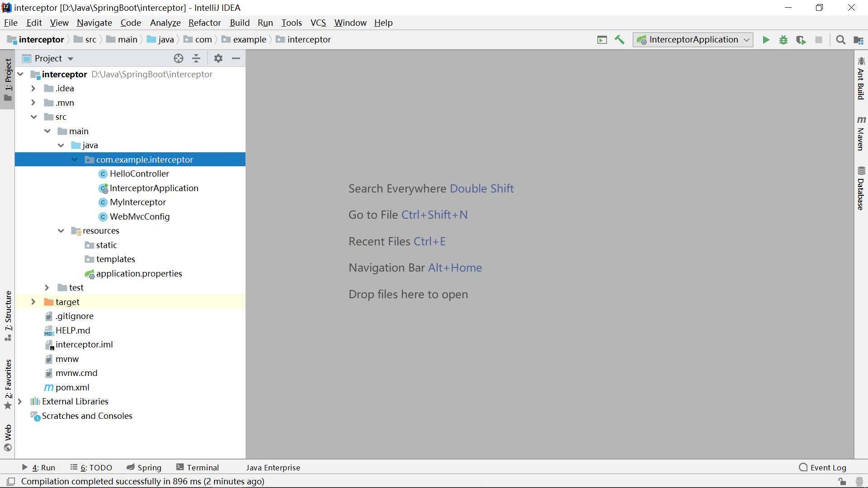This screenshot has width=868, height=488.
Task: Collapse the com.example.interceptor package
Action: [x=75, y=160]
